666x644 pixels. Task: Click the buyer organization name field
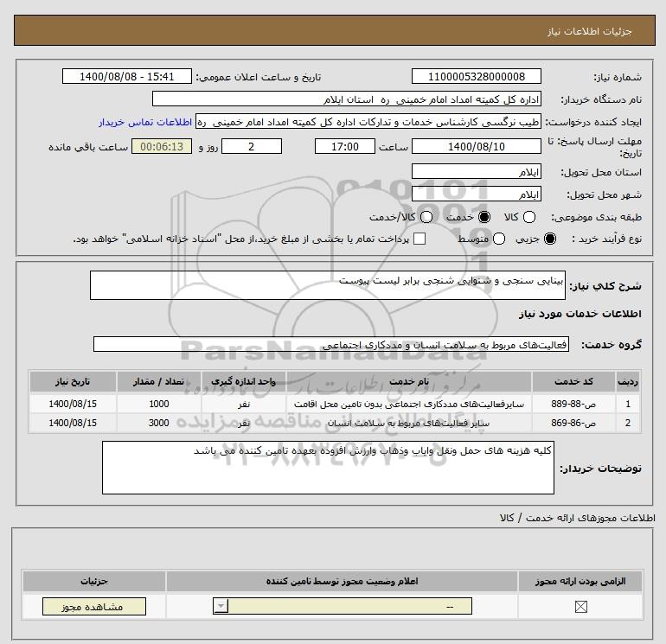point(347,99)
